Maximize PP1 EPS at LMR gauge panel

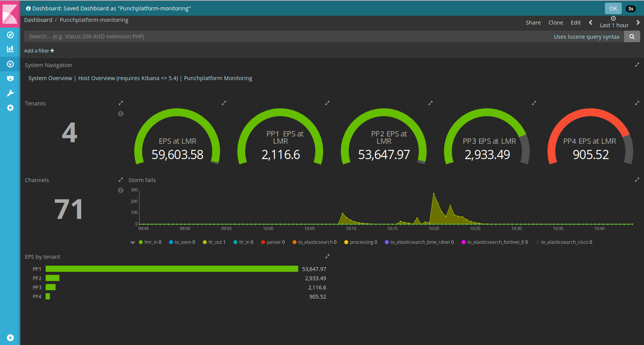[x=327, y=103]
